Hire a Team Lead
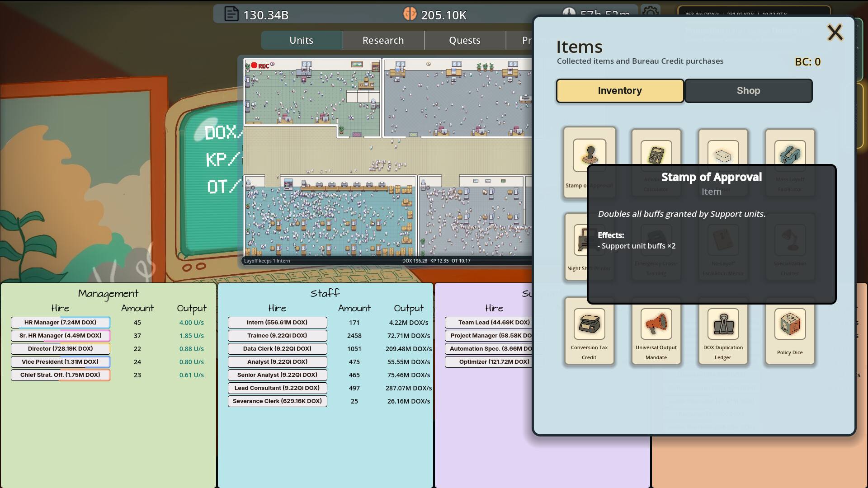This screenshot has height=488, width=868. 489,323
